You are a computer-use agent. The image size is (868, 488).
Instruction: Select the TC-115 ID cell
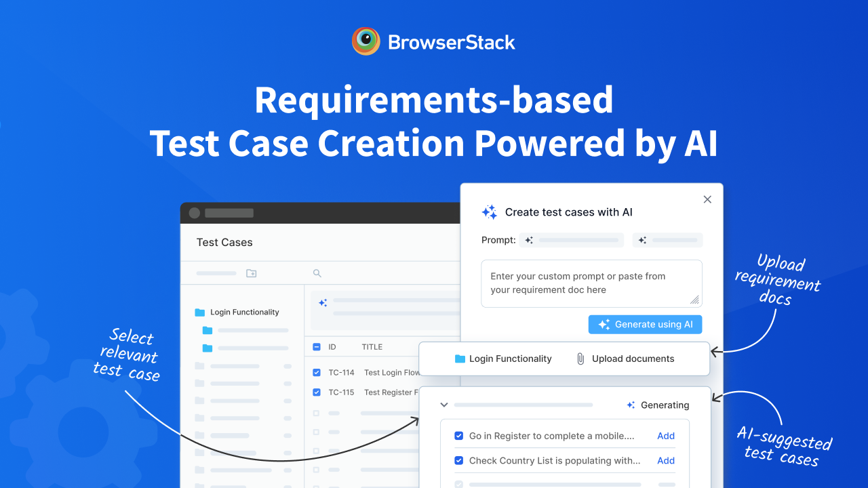click(x=342, y=392)
